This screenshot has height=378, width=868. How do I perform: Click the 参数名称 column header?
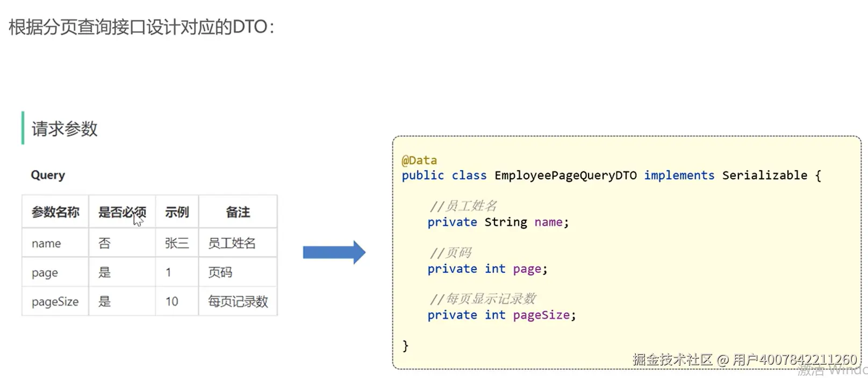pos(55,212)
